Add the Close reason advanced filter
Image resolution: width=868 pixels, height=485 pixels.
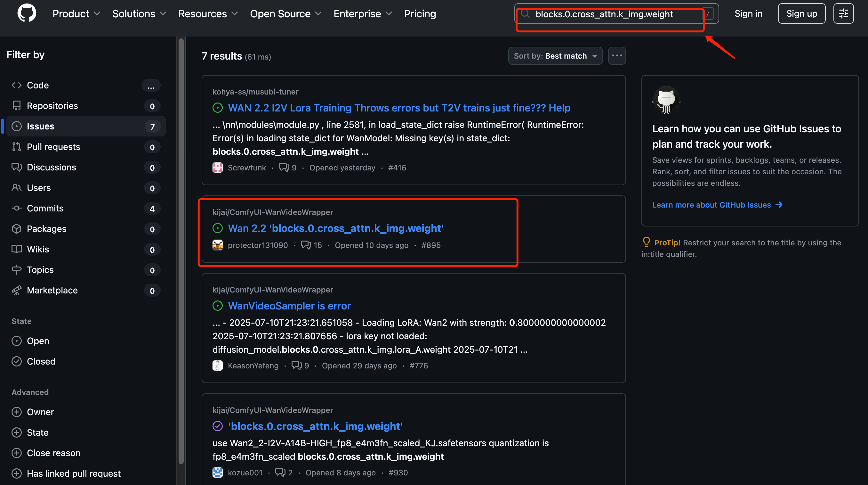[86, 453]
